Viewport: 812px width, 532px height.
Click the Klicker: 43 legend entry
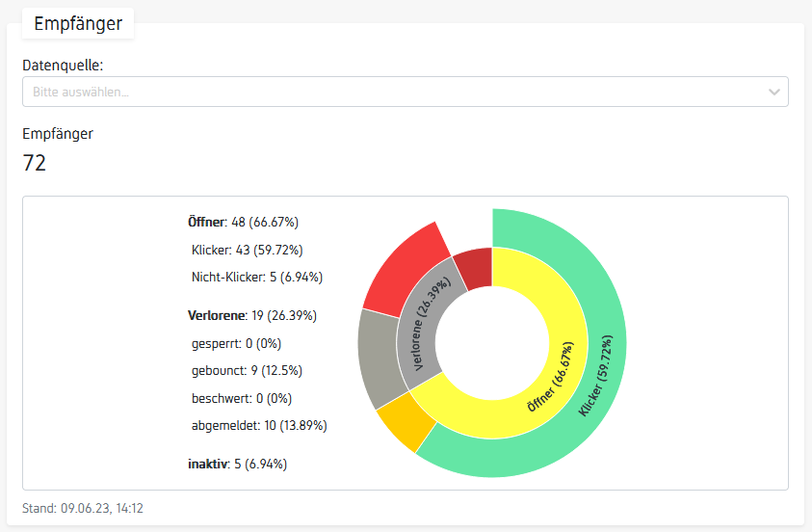(248, 250)
